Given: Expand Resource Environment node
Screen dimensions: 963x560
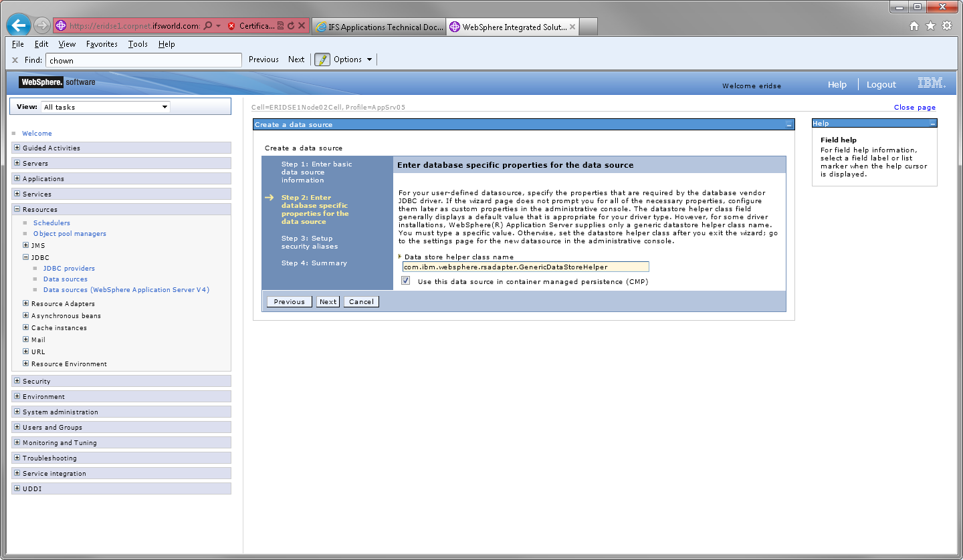Looking at the screenshot, I should (x=25, y=364).
